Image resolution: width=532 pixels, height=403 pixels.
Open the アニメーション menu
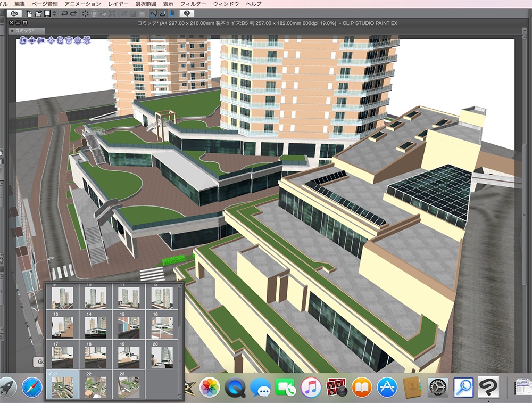83,4
